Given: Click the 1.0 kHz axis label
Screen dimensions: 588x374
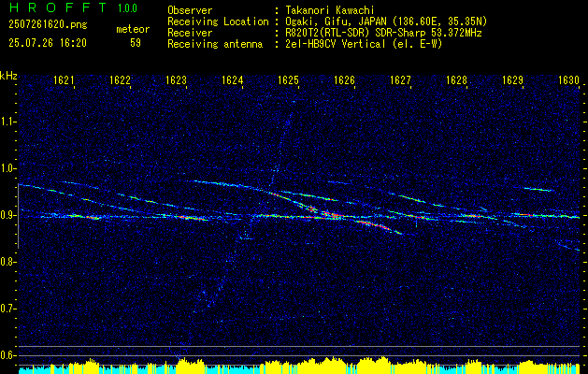Looking at the screenshot, I should [7, 168].
